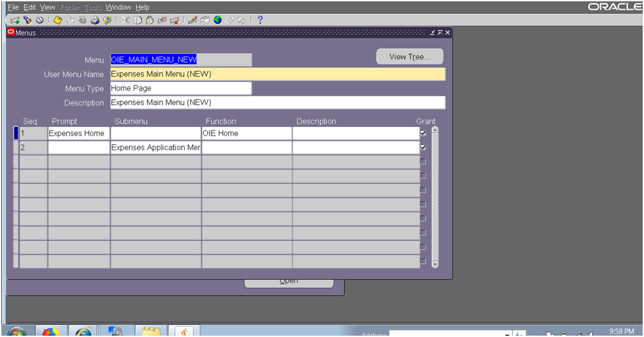
Task: Click the Description cell in OIE Home row
Action: tap(356, 134)
